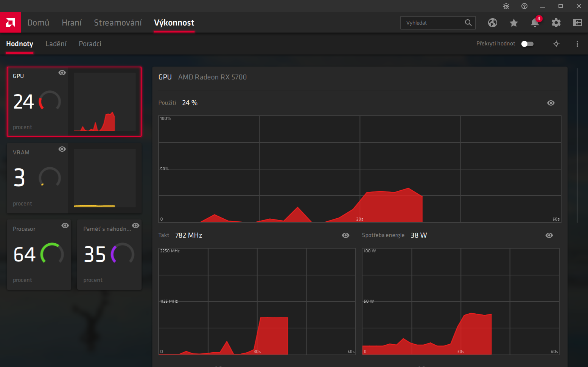Screen dimensions: 588x367
Task: Click the GPU usage mini graph thumbnail
Action: (105, 102)
